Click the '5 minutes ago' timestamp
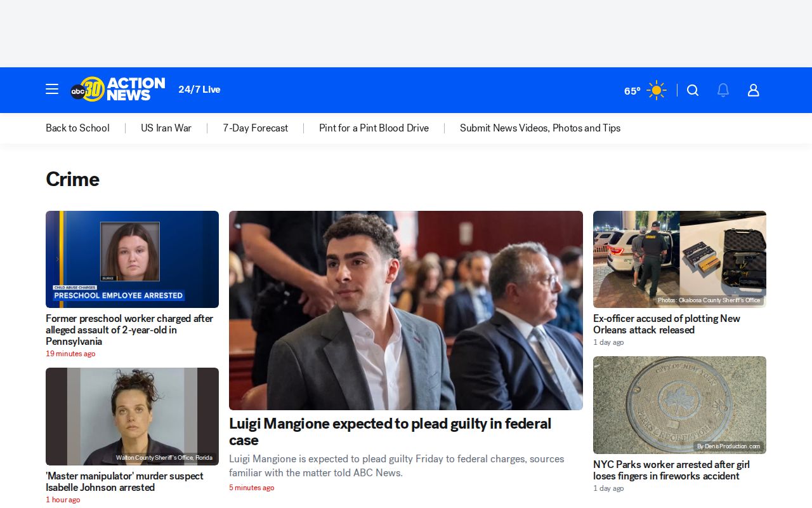The image size is (812, 508). click(252, 488)
